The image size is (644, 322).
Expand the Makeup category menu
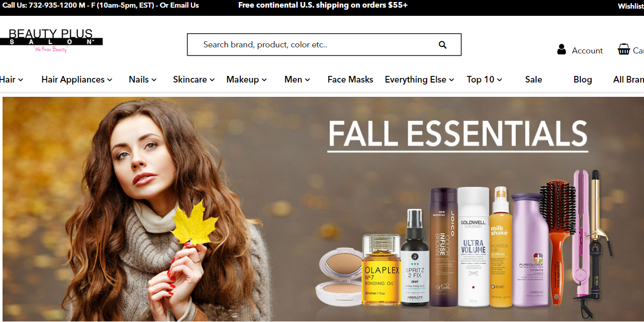click(246, 79)
